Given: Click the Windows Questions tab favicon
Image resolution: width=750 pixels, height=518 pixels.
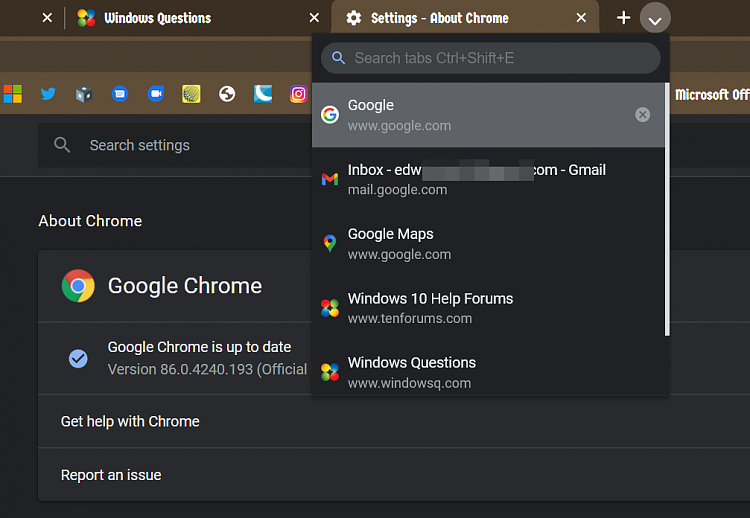Looking at the screenshot, I should click(x=86, y=18).
